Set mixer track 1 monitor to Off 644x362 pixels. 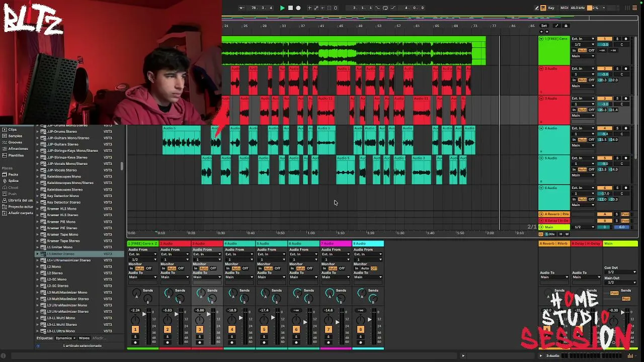coord(148,268)
